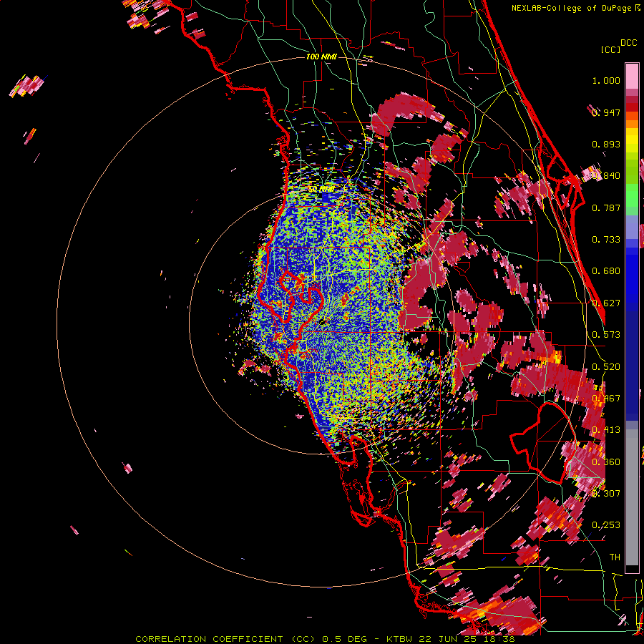Click the 0.413 scale value
644x644 pixels.
tap(606, 430)
